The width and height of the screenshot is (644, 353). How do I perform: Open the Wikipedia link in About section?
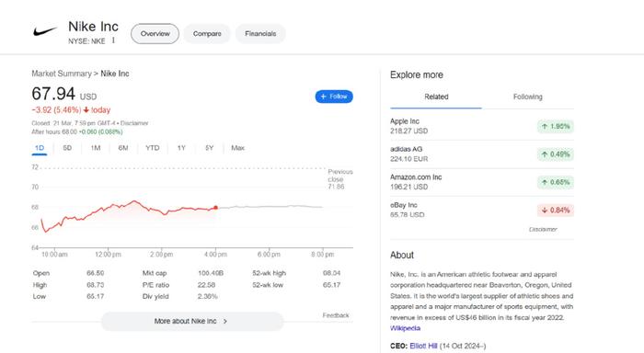pyautogui.click(x=405, y=328)
